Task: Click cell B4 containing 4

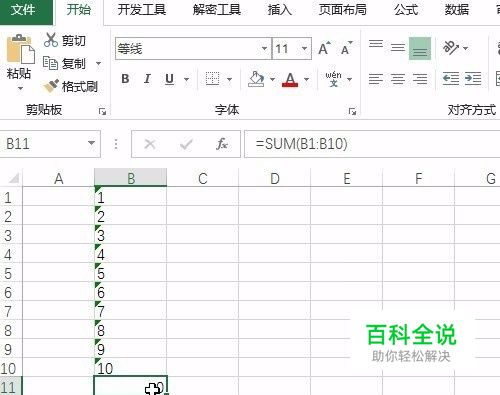Action: 131,254
